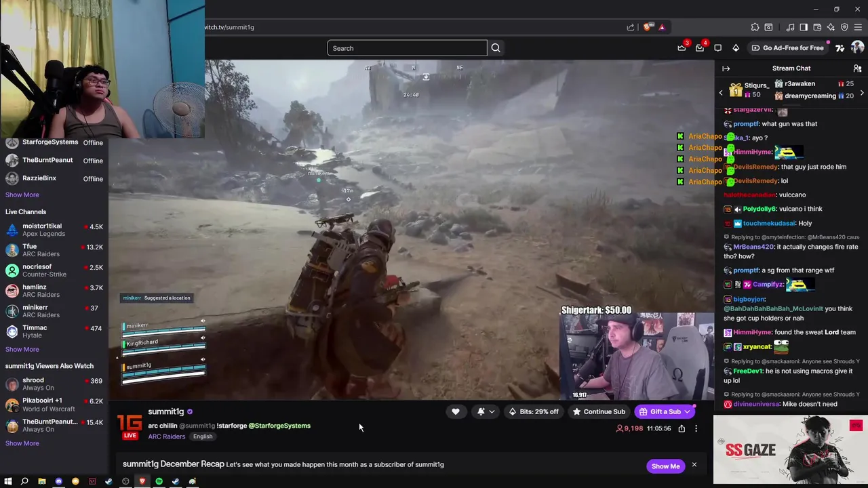Open the notification bell dropdown
The width and height of the screenshot is (868, 488).
[486, 411]
